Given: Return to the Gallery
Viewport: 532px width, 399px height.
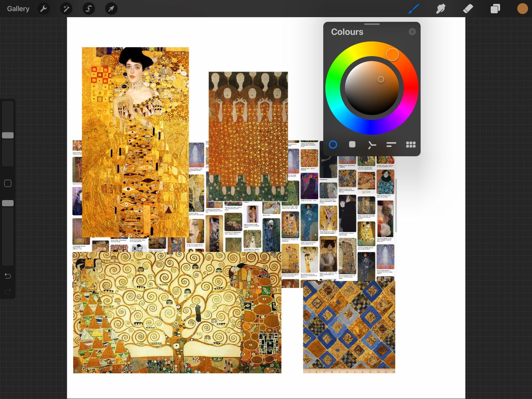Looking at the screenshot, I should coord(18,8).
